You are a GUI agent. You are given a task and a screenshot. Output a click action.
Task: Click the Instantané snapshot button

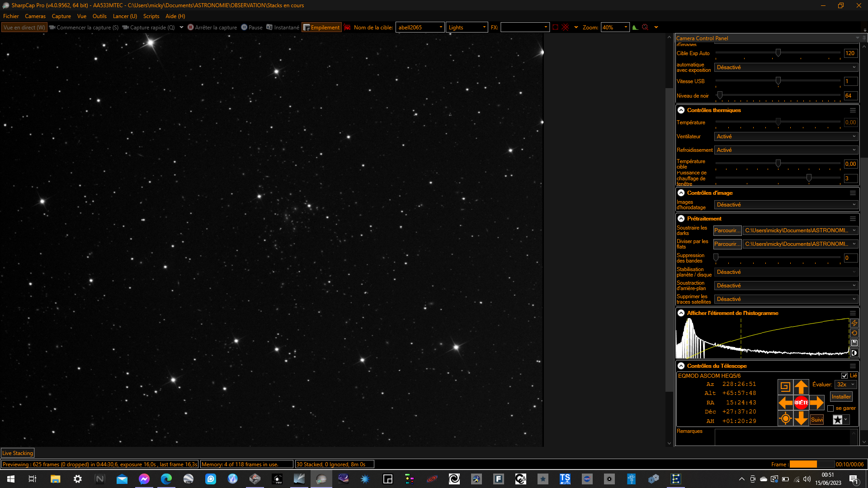pyautogui.click(x=283, y=27)
